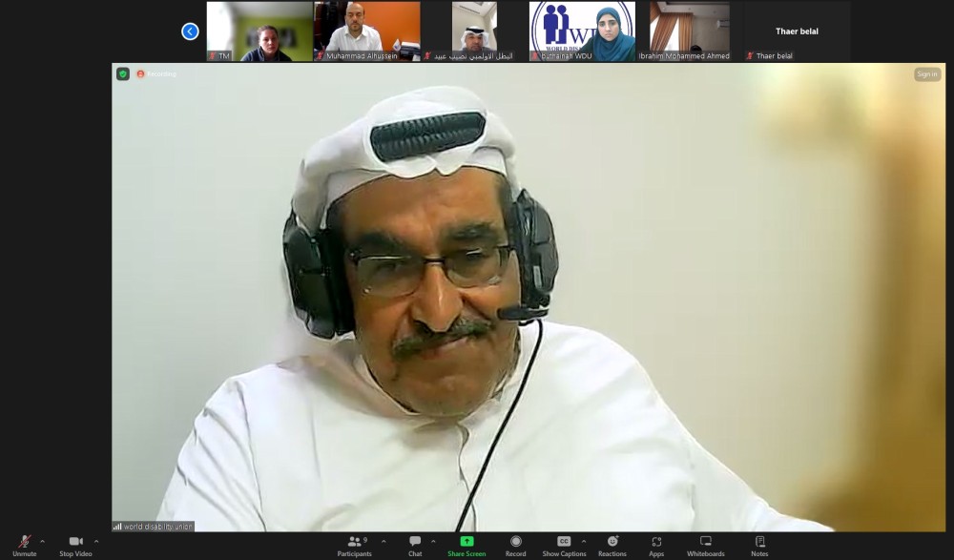Image resolution: width=954 pixels, height=560 pixels.
Task: Click the green encryption shield icon
Action: 123,74
